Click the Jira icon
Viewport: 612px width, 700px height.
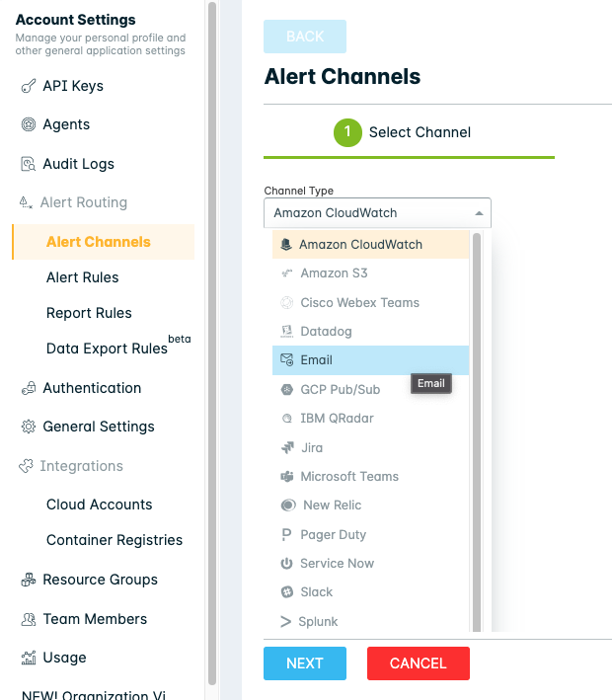tap(287, 447)
